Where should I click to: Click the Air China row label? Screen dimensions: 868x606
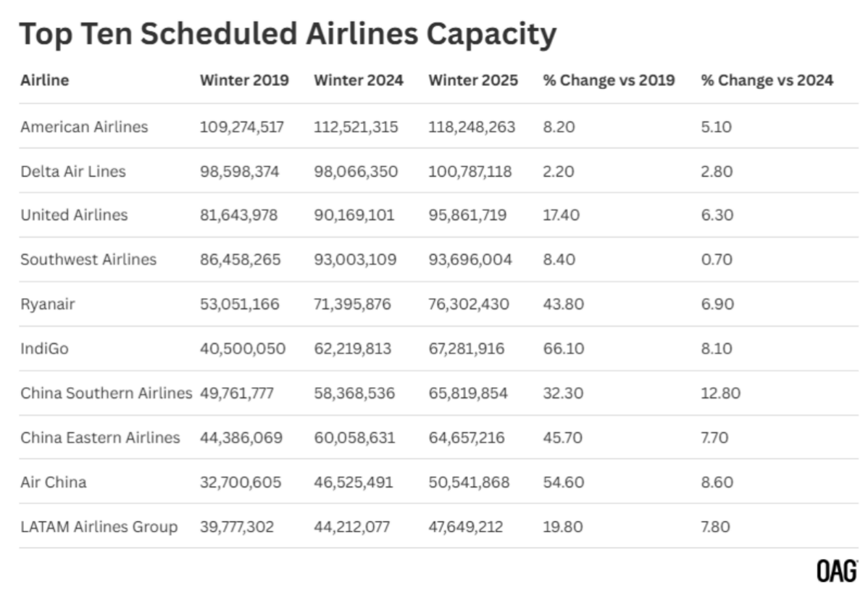click(x=53, y=482)
